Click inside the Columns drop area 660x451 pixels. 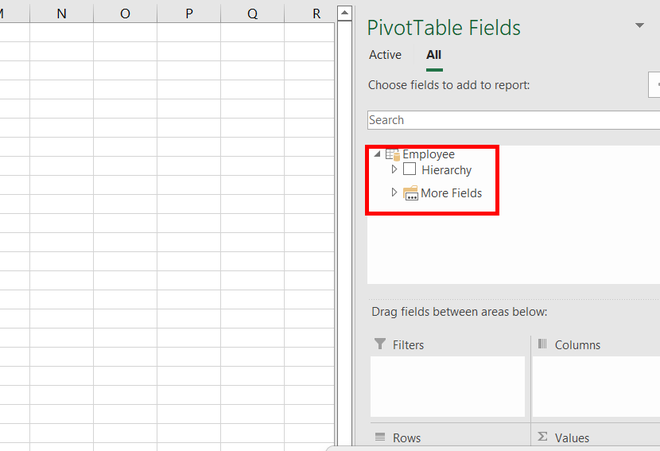(x=595, y=386)
